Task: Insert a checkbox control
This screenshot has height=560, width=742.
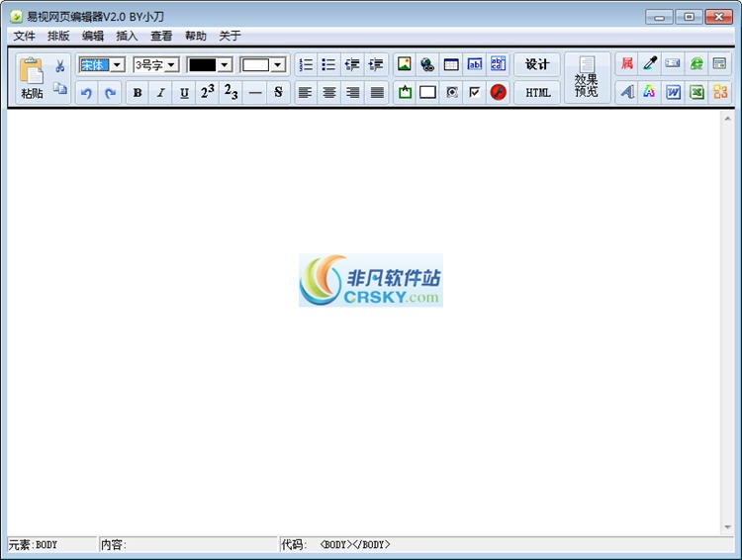Action: point(475,92)
